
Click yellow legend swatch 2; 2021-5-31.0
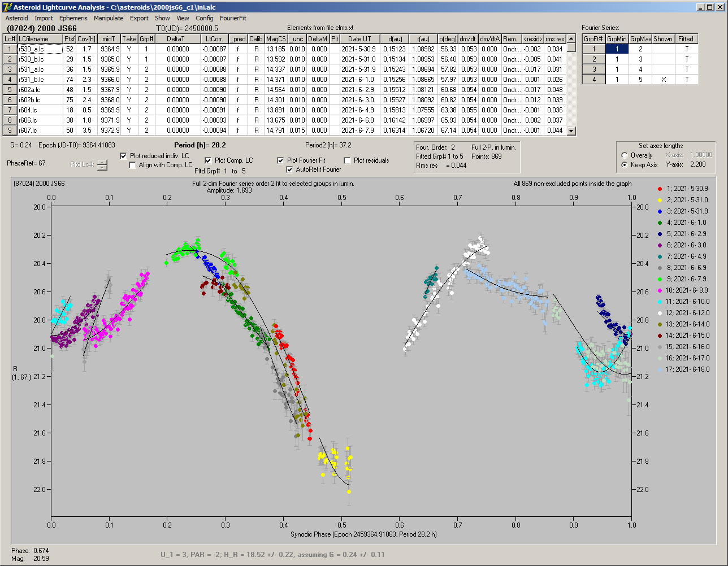click(x=660, y=200)
